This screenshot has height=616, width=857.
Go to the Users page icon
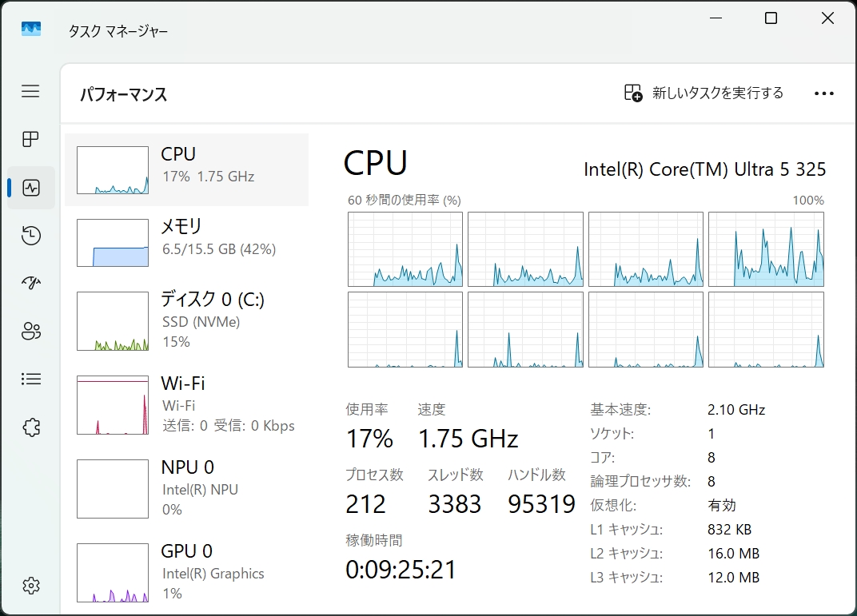30,331
